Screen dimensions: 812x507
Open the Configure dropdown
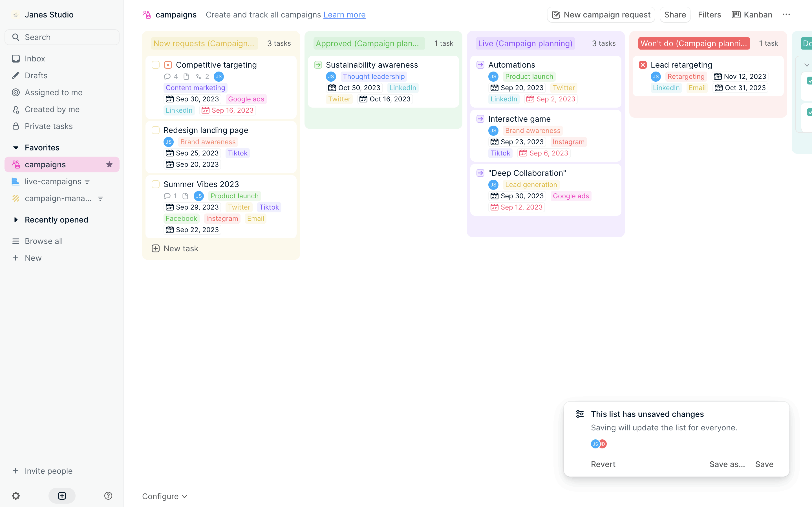coord(164,496)
